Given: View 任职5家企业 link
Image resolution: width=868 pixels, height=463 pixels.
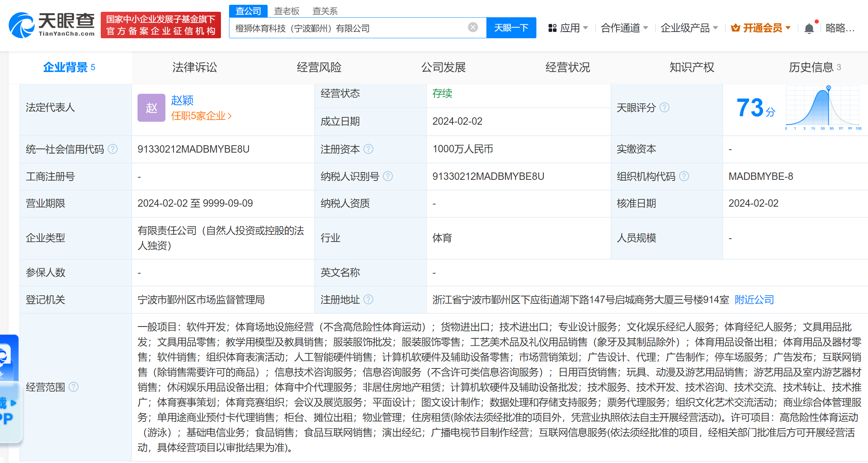Looking at the screenshot, I should pyautogui.click(x=201, y=116).
